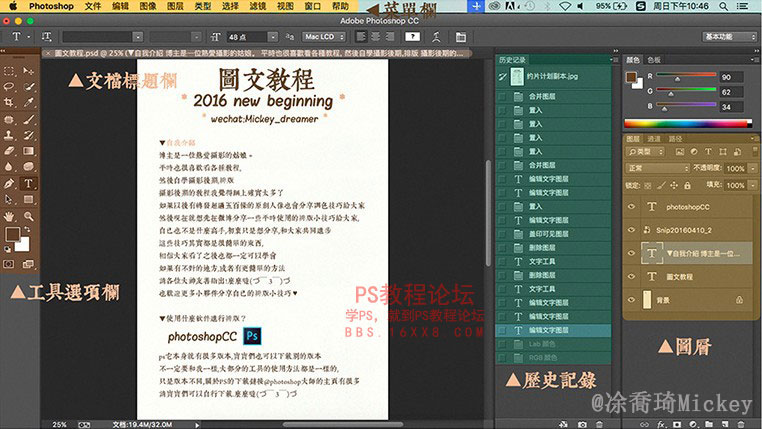Switch to the 色板 tab

point(654,60)
